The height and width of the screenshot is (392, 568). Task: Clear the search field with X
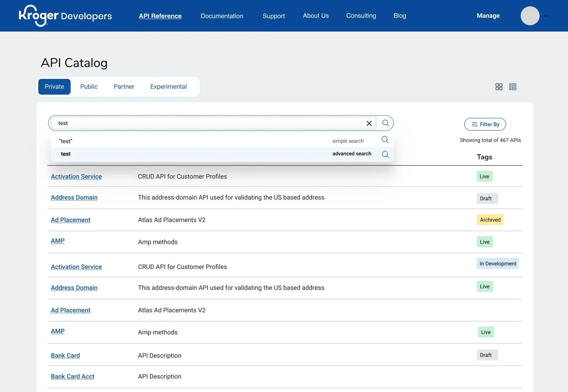pos(369,123)
